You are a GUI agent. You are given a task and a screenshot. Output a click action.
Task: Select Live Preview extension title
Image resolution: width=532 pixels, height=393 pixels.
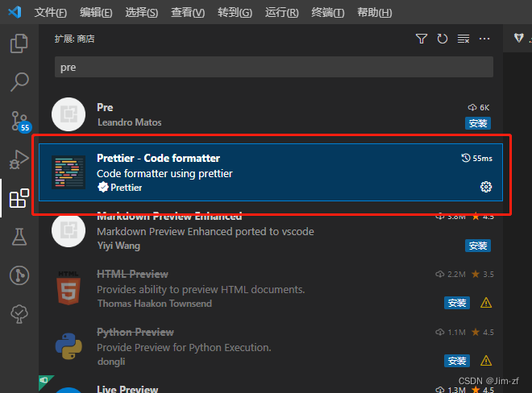pos(127,389)
